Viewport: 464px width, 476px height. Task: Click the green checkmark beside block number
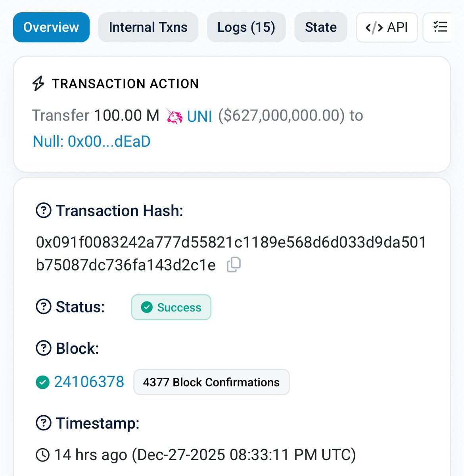[42, 382]
